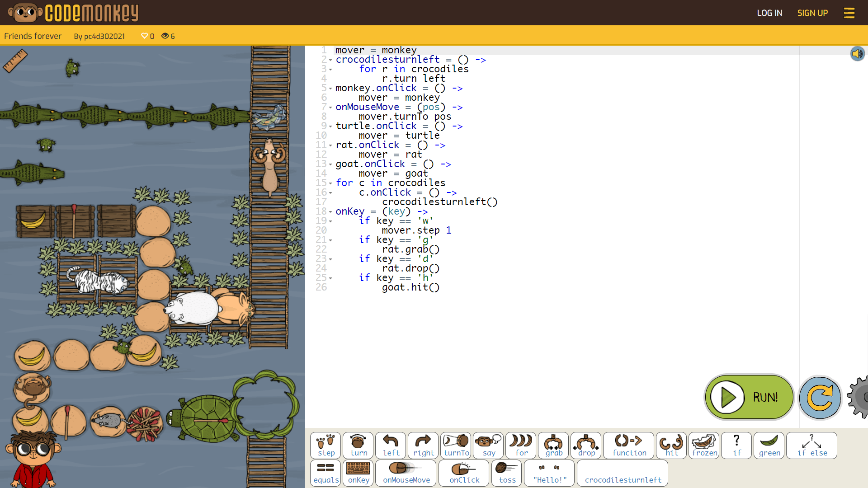Place cursor on line 1 mover = monkey
Screen dimensions: 868x488
[376, 50]
